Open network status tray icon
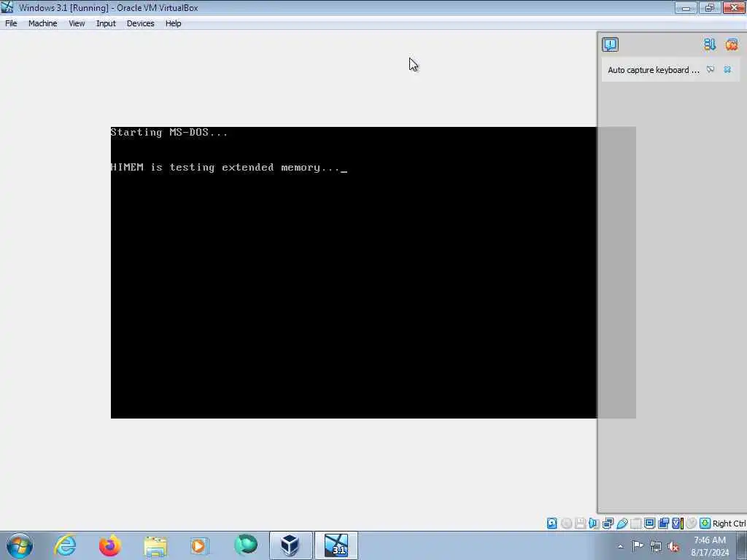Viewport: 747px width, 560px height. click(656, 547)
